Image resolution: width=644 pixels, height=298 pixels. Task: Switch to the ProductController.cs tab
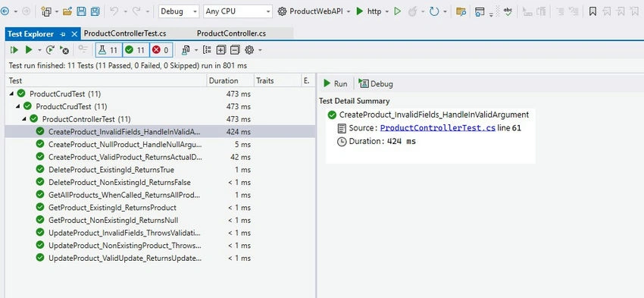click(x=231, y=33)
